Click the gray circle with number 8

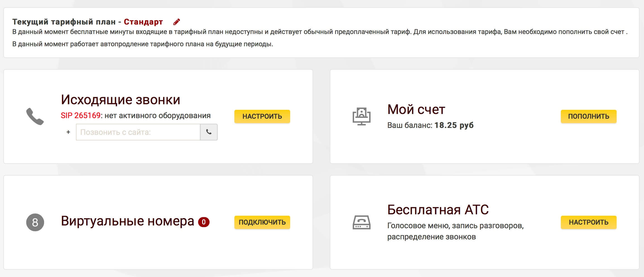click(35, 222)
